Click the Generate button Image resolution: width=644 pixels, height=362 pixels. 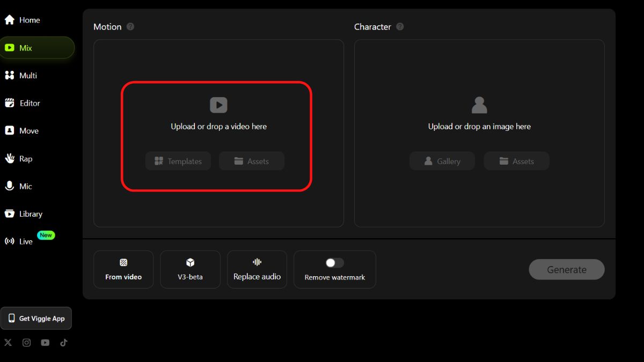[566, 269]
